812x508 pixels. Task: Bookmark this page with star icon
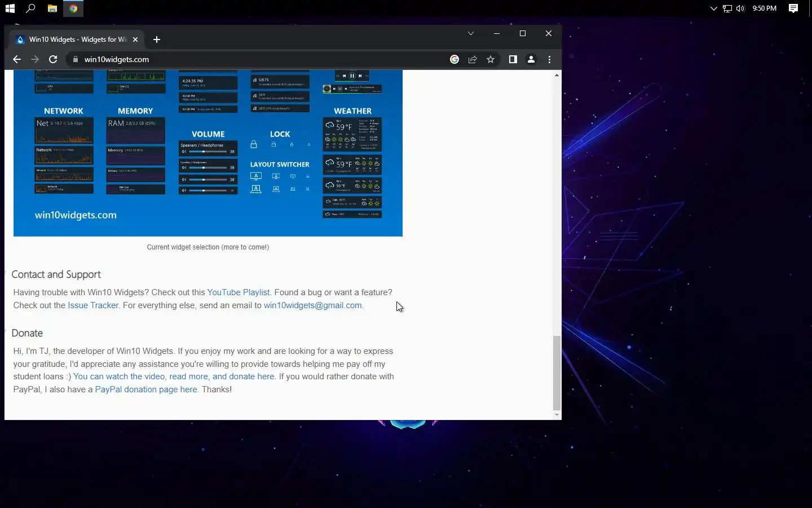[x=491, y=59]
